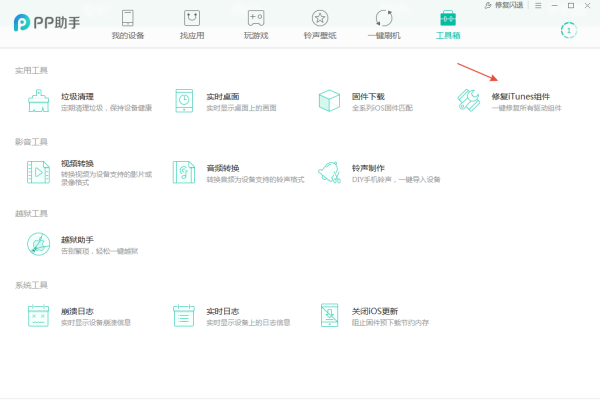The width and height of the screenshot is (600, 402).
Task: Open 实时桌面 live desktop icon
Action: 184,101
